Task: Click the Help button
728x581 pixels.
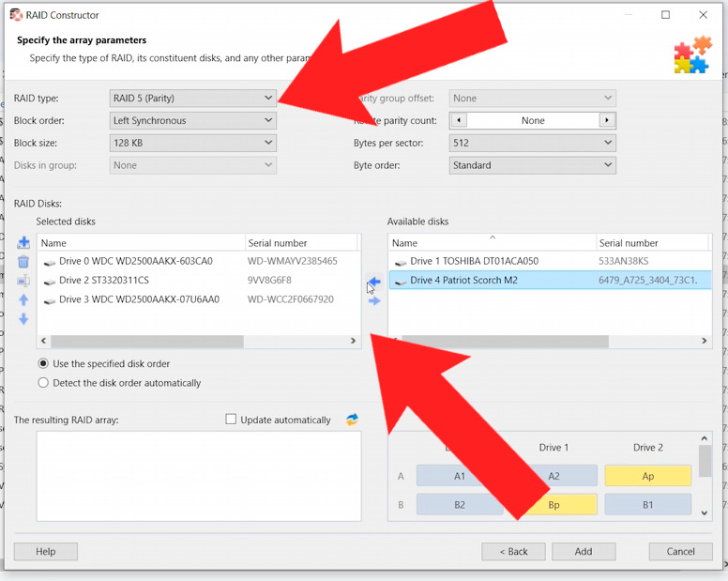Action: pos(45,551)
